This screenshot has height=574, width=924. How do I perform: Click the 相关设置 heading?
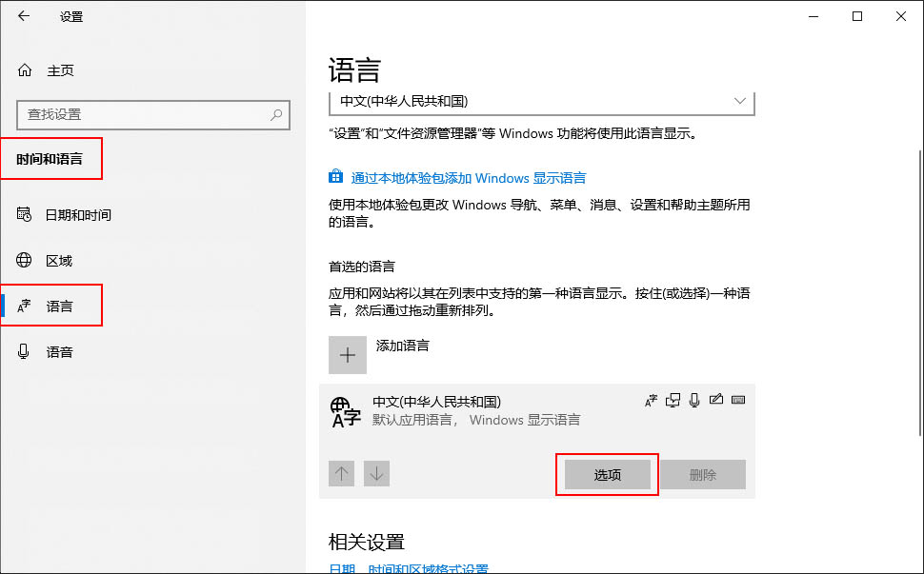[x=367, y=542]
